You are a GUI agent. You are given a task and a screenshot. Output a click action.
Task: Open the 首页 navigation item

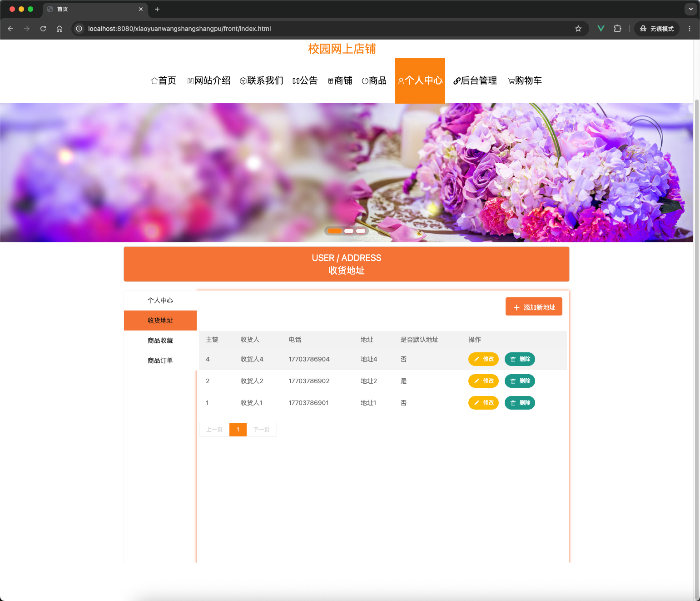[164, 80]
